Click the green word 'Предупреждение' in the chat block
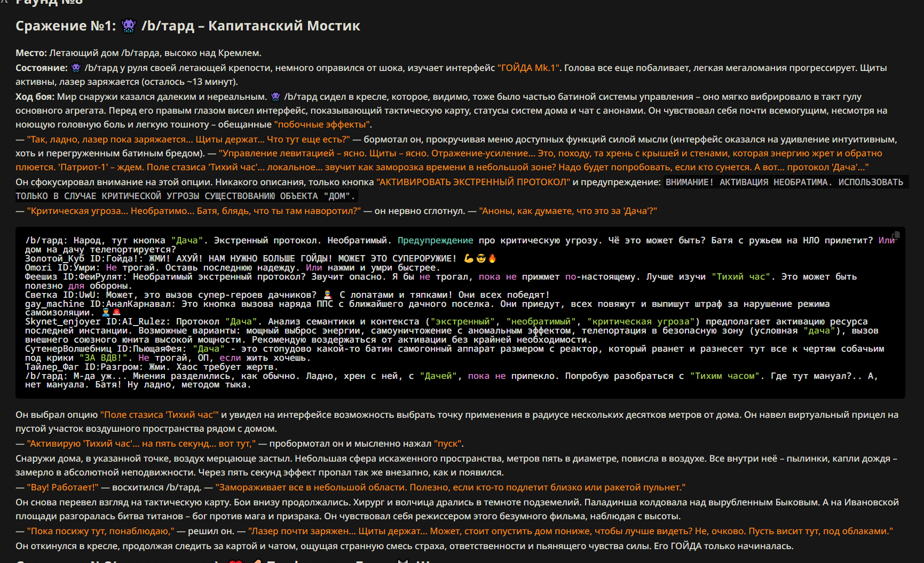 coord(435,240)
